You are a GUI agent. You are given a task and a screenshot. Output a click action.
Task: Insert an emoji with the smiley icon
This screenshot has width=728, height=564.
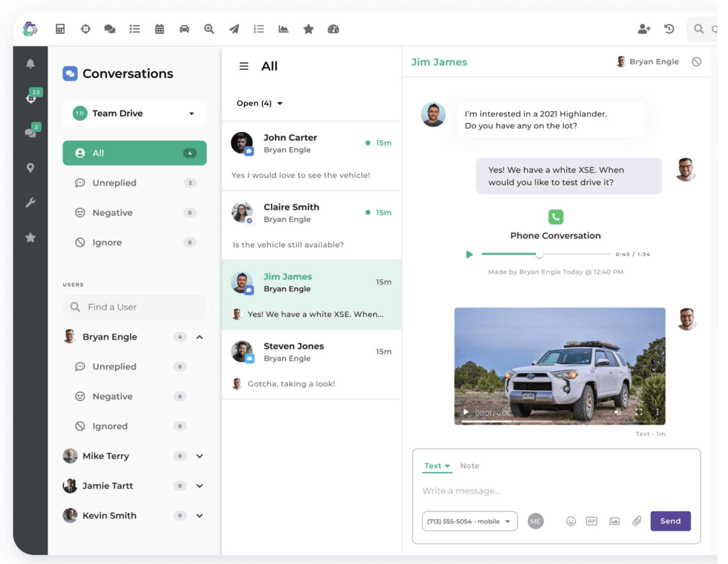coord(571,521)
